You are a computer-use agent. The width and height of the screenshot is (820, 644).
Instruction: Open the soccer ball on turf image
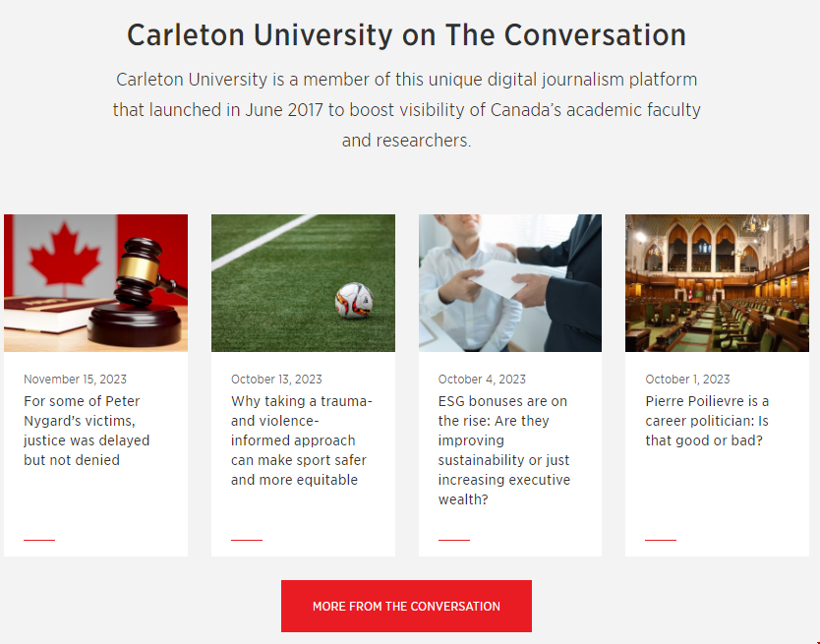(303, 283)
